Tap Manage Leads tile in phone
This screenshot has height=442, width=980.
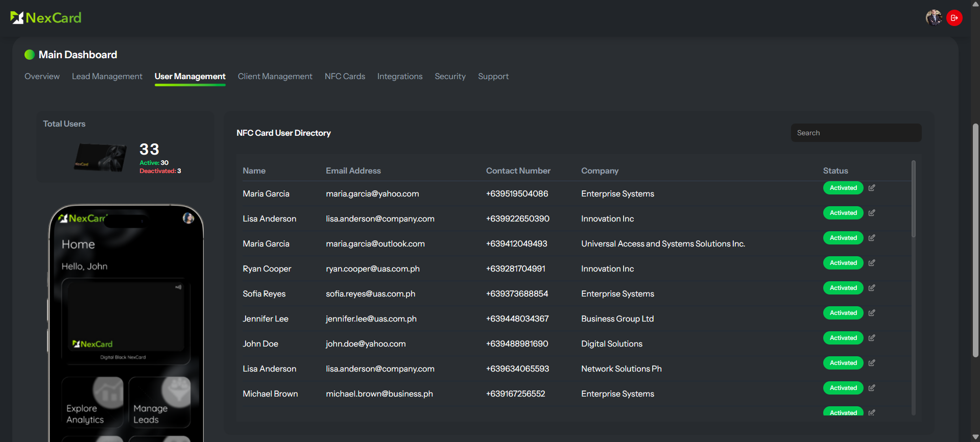[x=159, y=402]
